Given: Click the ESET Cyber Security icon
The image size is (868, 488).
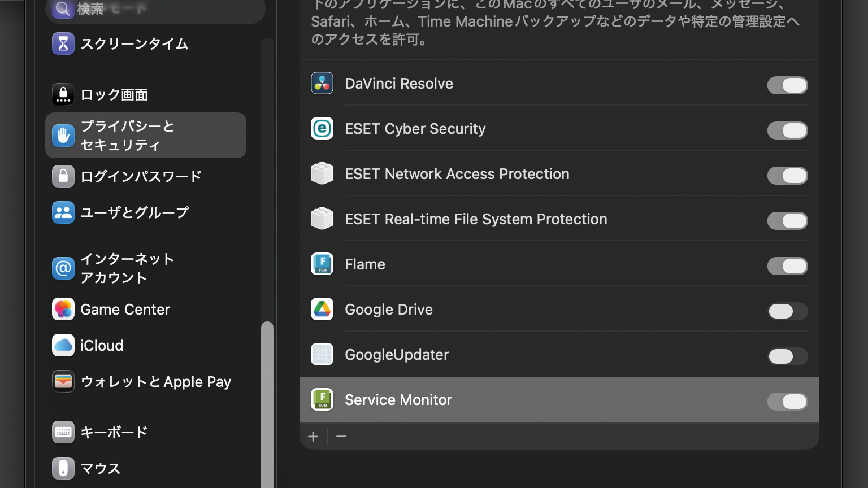Looking at the screenshot, I should [322, 129].
